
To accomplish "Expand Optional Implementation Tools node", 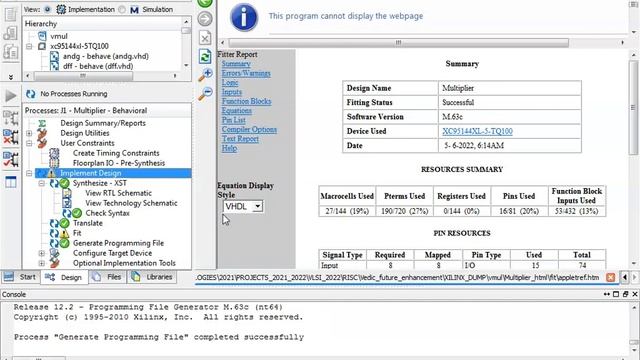I will click(x=41, y=263).
